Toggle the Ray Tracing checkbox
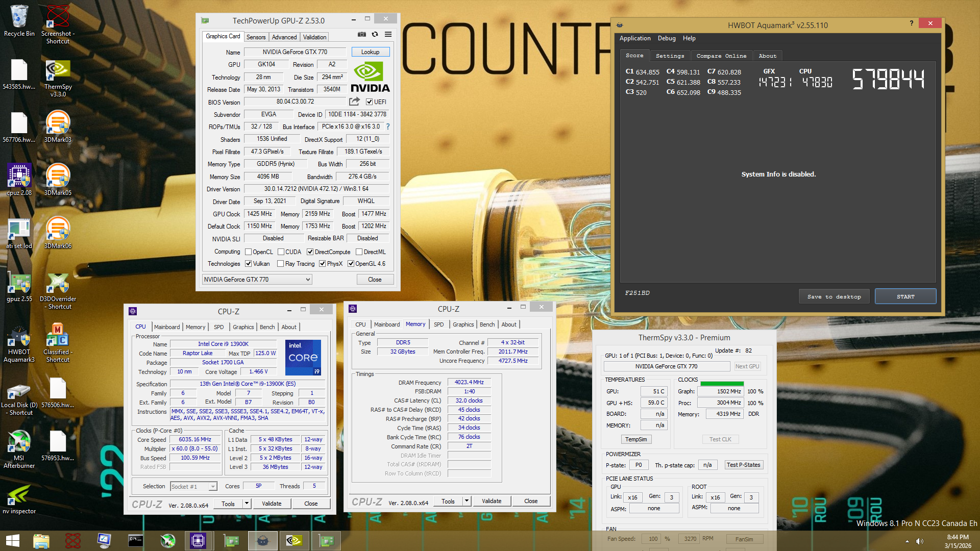This screenshot has height=551, width=980. coord(280,264)
